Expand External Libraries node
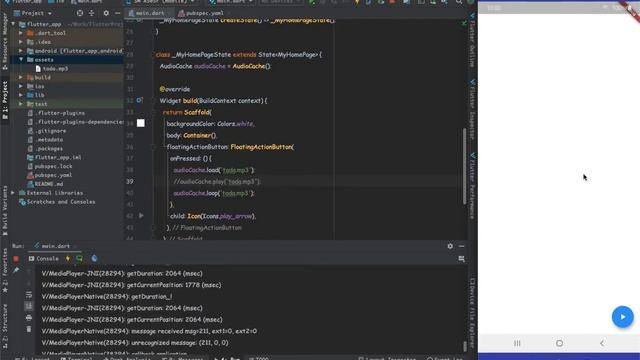 point(13,193)
